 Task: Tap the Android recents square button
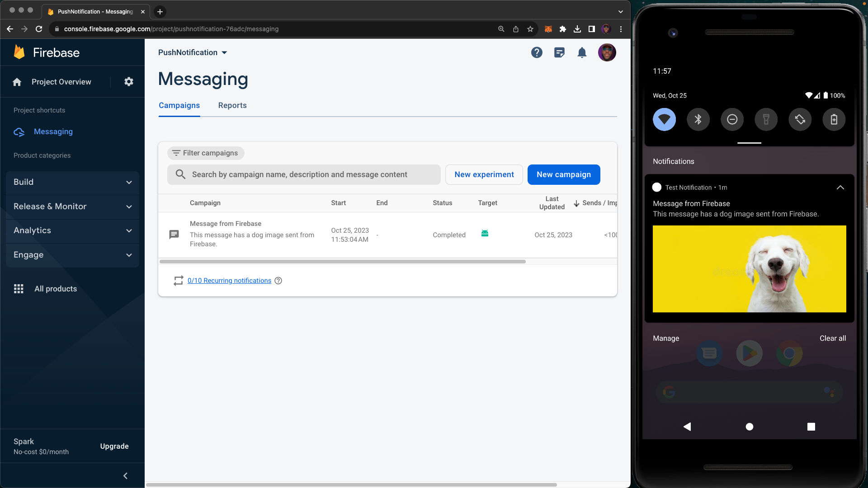click(x=811, y=427)
